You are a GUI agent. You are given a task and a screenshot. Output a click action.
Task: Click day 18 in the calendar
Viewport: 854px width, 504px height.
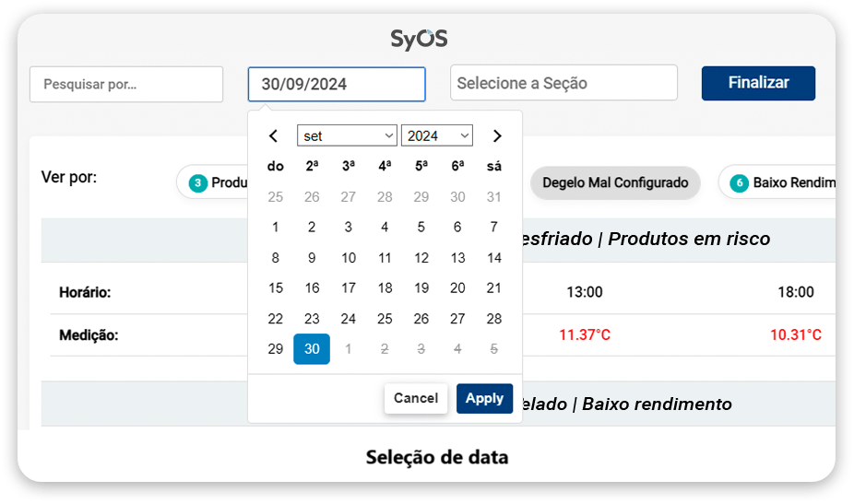[x=385, y=287]
